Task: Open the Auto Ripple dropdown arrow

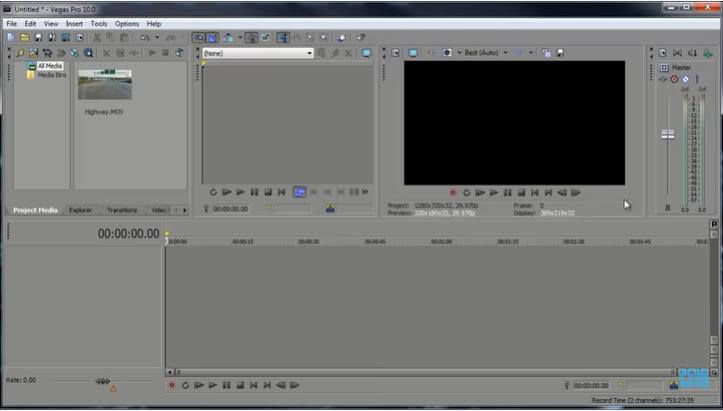Action: coord(240,38)
